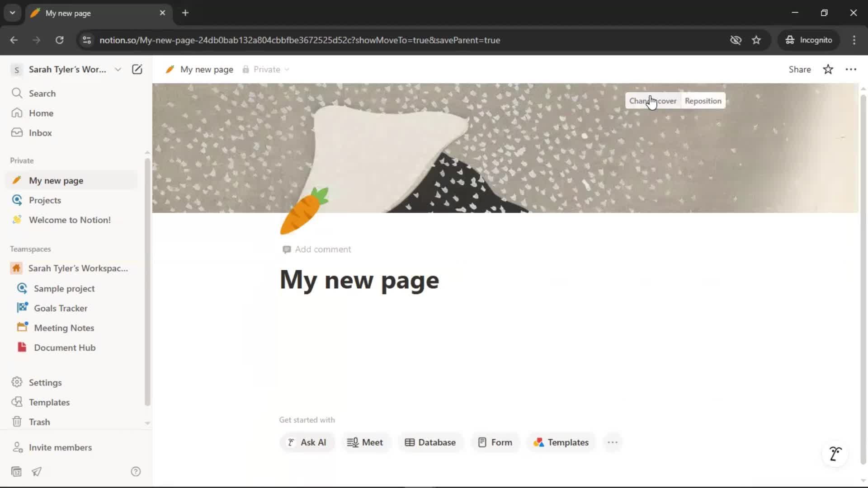The image size is (868, 488).
Task: Click the new page compose icon
Action: (x=137, y=69)
